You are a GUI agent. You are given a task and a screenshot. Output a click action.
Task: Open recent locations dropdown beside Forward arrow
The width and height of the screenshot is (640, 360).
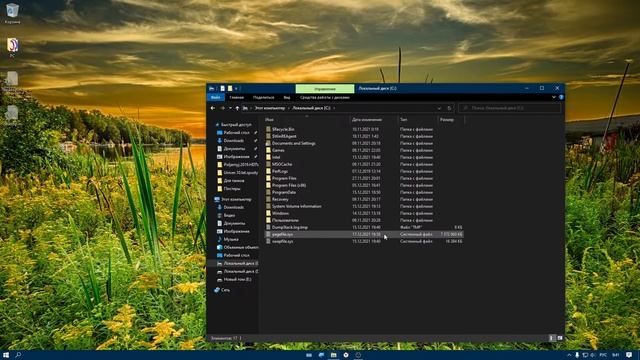230,108
